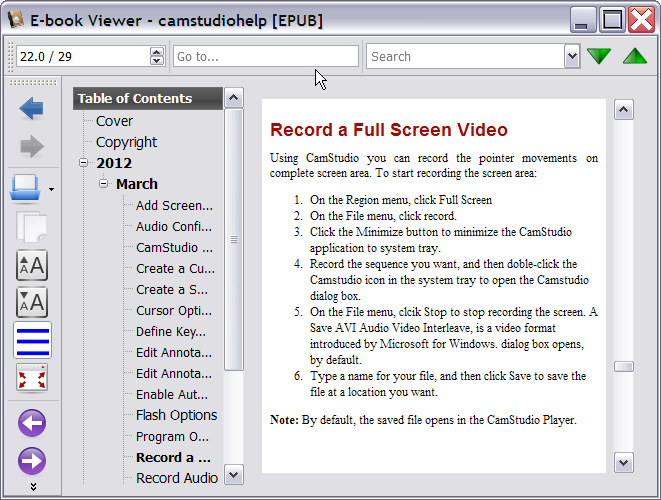Click the page view scroll down arrow
The height and width of the screenshot is (500, 661).
[623, 463]
